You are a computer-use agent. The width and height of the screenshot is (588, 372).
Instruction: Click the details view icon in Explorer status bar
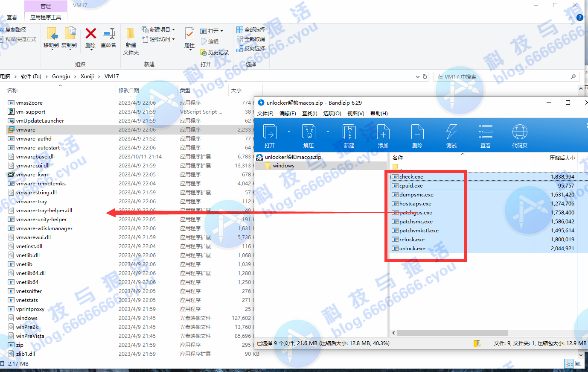coord(569,363)
